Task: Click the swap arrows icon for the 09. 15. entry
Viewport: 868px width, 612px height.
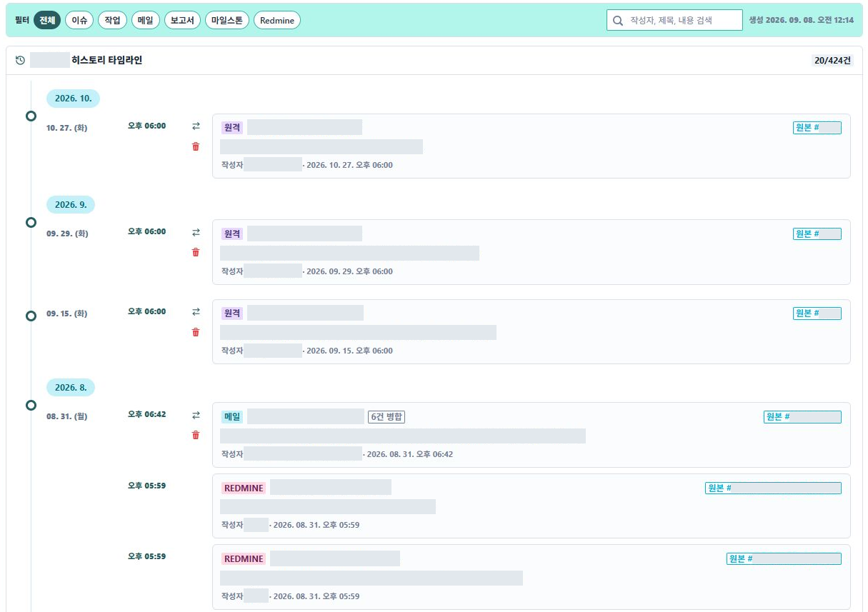Action: 196,312
